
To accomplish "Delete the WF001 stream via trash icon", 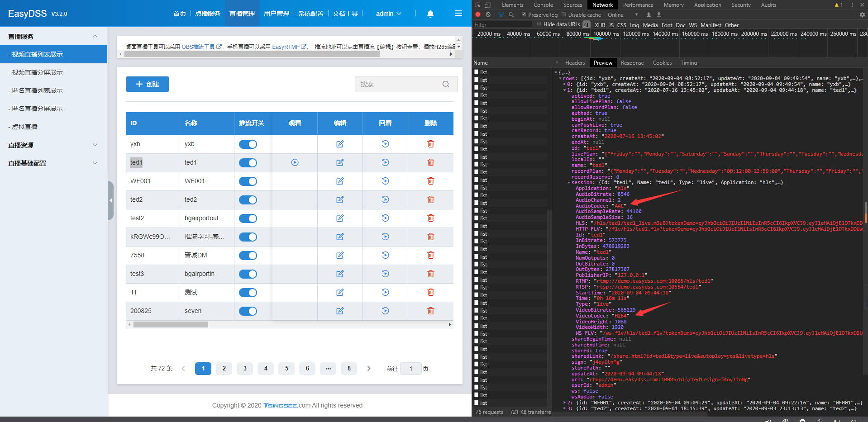I will tap(431, 181).
